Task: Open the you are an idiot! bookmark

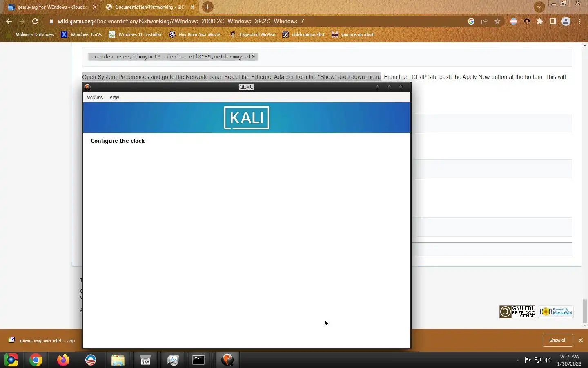Action: click(353, 34)
